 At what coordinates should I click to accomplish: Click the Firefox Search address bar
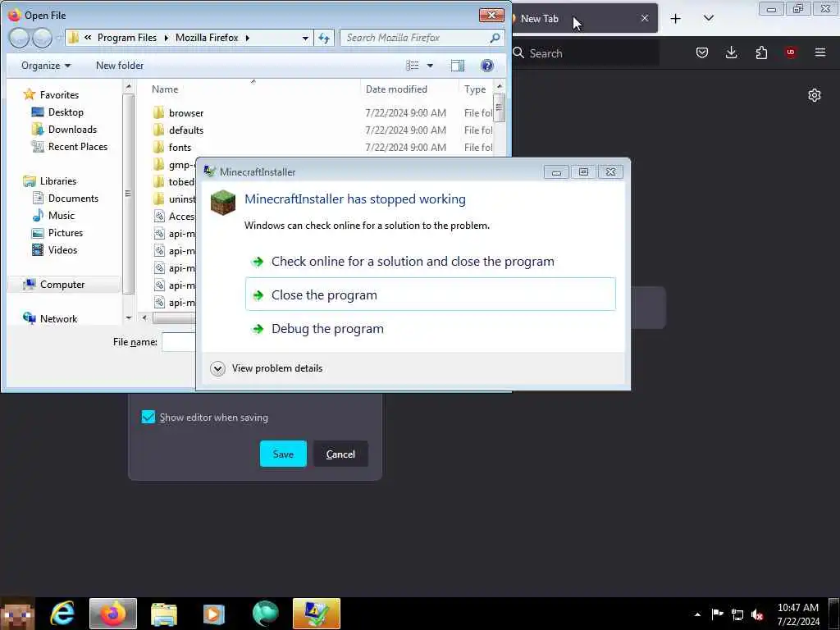[587, 53]
